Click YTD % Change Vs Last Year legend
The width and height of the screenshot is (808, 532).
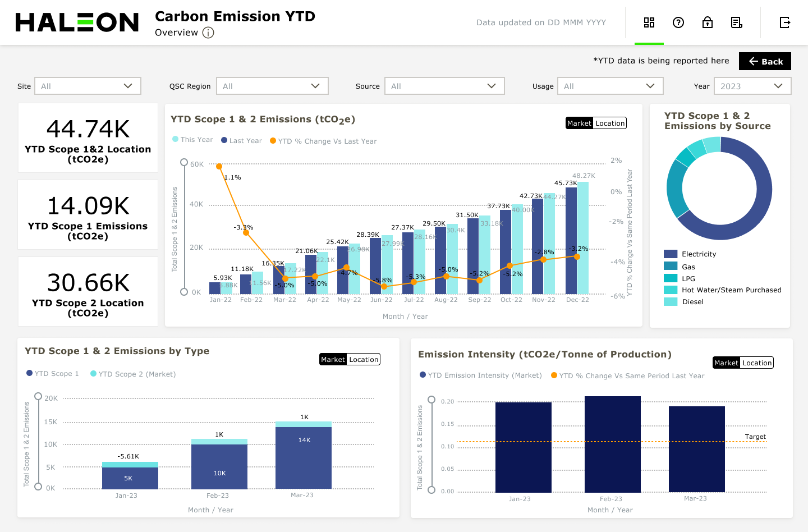(x=323, y=141)
